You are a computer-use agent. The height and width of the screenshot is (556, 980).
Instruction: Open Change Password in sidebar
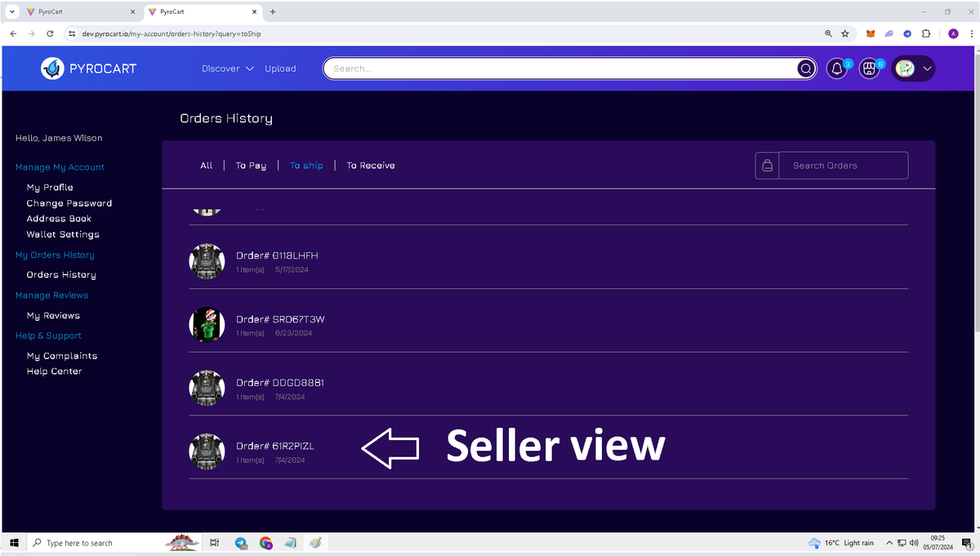tap(69, 202)
